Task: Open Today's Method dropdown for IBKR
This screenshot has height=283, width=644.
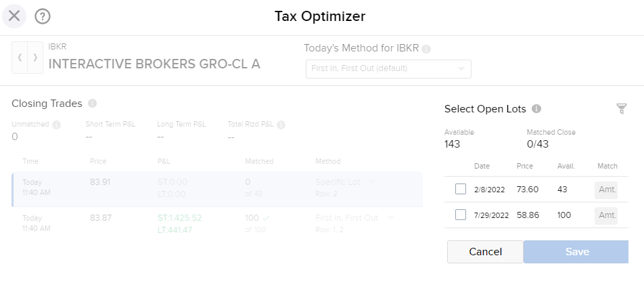Action: point(388,69)
